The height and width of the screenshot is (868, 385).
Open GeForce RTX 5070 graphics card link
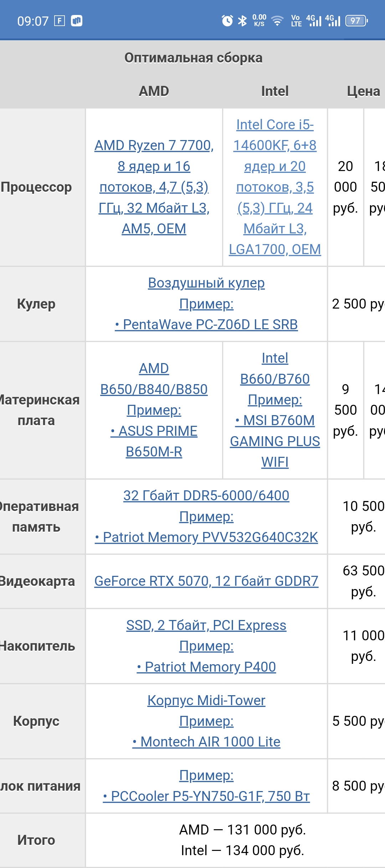(206, 581)
